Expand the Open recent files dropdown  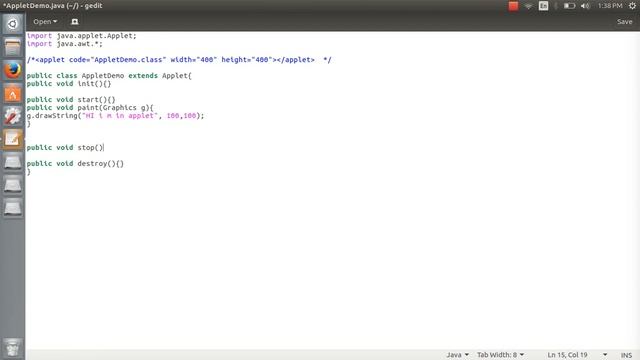pos(45,22)
